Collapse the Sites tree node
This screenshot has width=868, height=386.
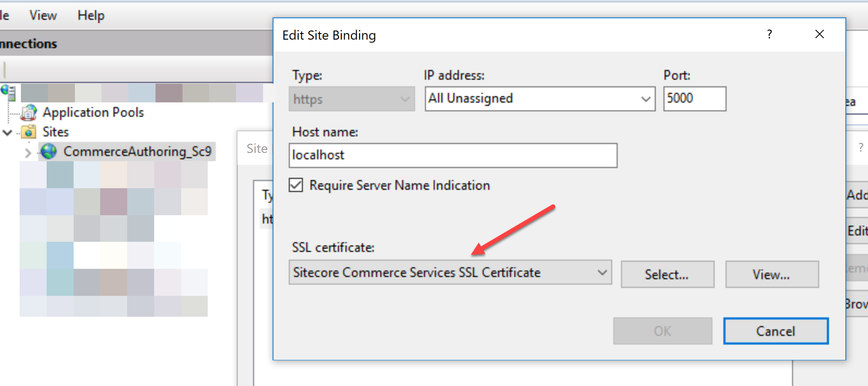pyautogui.click(x=7, y=132)
